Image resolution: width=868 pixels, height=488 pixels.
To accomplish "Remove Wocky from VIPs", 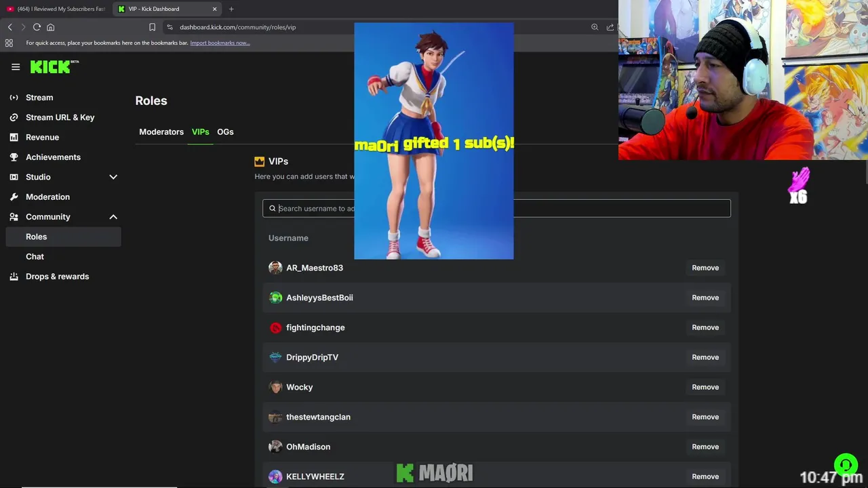I will coord(705,387).
